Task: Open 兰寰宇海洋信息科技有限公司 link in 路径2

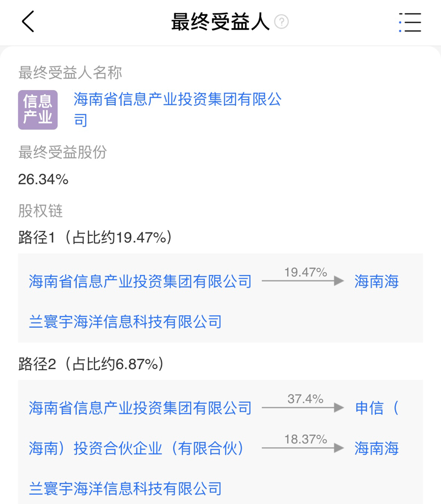Action: coord(126,488)
